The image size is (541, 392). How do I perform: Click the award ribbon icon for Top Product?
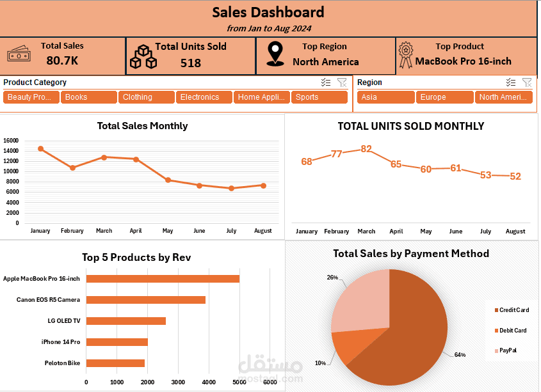[406, 55]
